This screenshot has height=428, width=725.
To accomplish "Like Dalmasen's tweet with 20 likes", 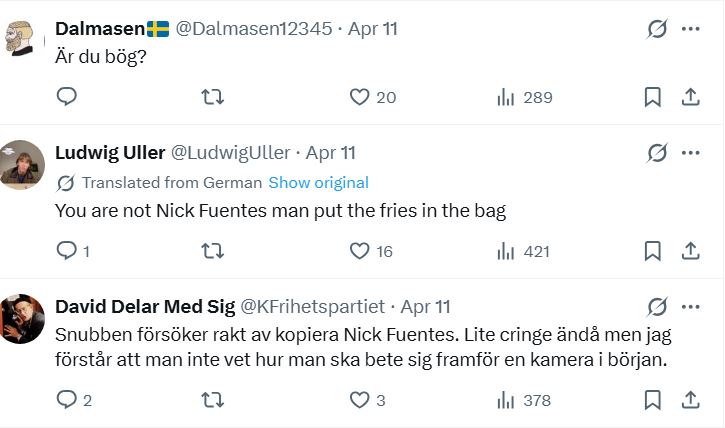I will (359, 97).
